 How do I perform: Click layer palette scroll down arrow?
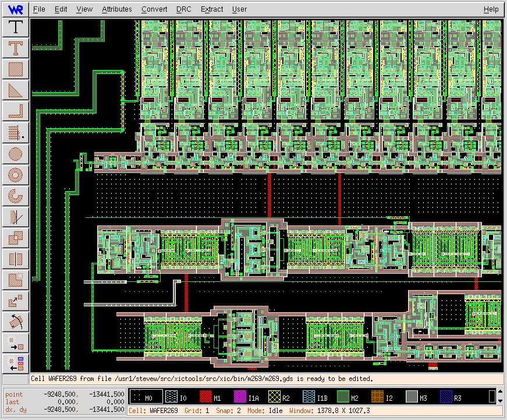pos(501,401)
